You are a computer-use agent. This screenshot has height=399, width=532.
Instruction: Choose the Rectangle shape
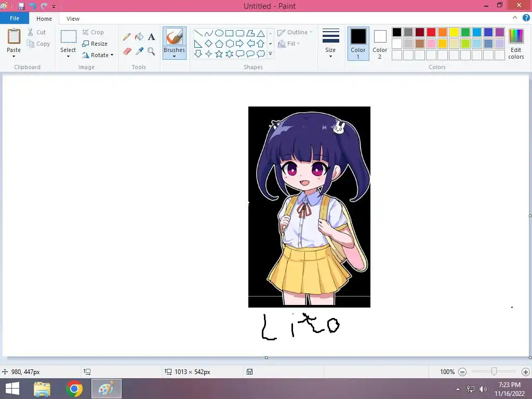(229, 33)
